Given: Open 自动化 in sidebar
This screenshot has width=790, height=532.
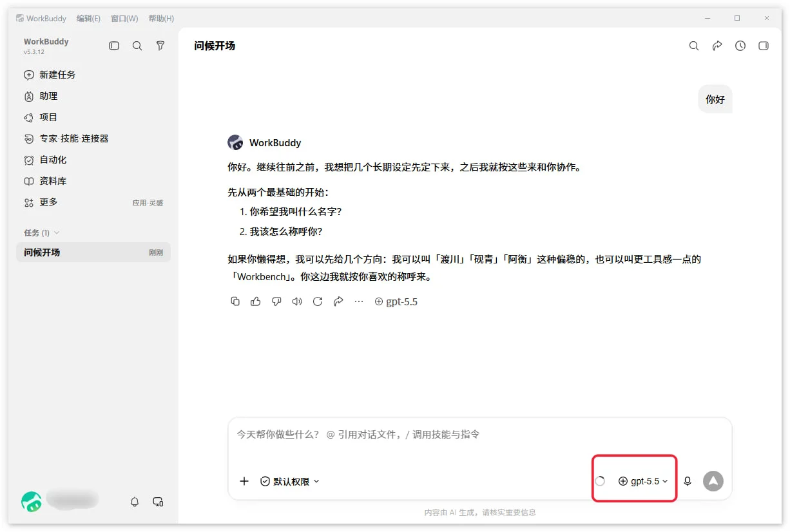Looking at the screenshot, I should [x=93, y=160].
